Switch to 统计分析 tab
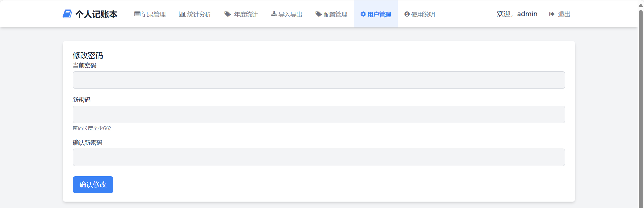 tap(195, 14)
